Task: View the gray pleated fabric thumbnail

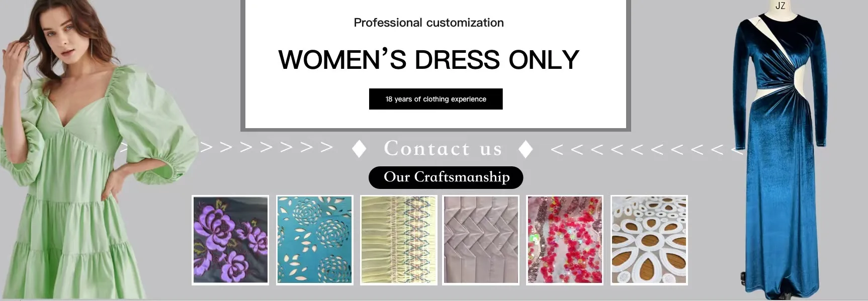Action: (x=481, y=240)
